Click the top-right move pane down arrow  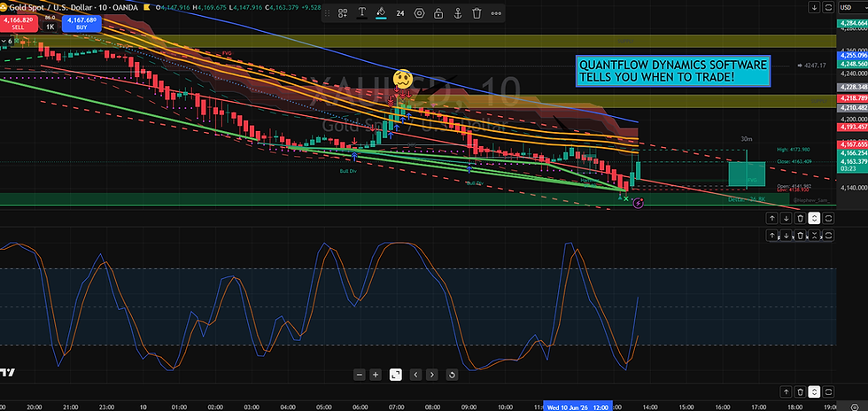click(814, 7)
